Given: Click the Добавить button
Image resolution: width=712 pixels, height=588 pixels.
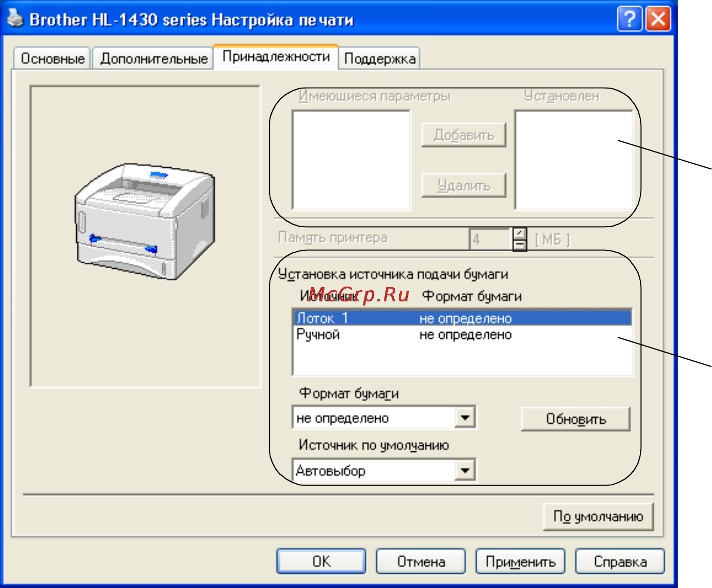Looking at the screenshot, I should (x=464, y=135).
